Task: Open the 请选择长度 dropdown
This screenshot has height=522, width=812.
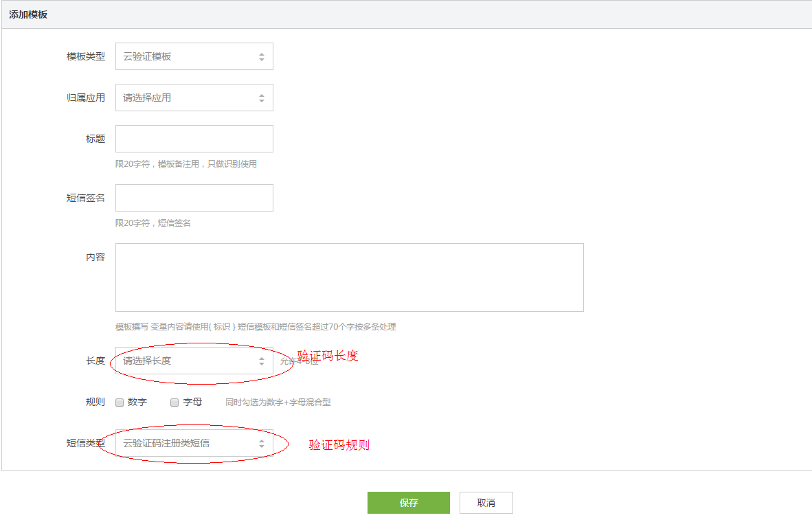Action: [185, 361]
